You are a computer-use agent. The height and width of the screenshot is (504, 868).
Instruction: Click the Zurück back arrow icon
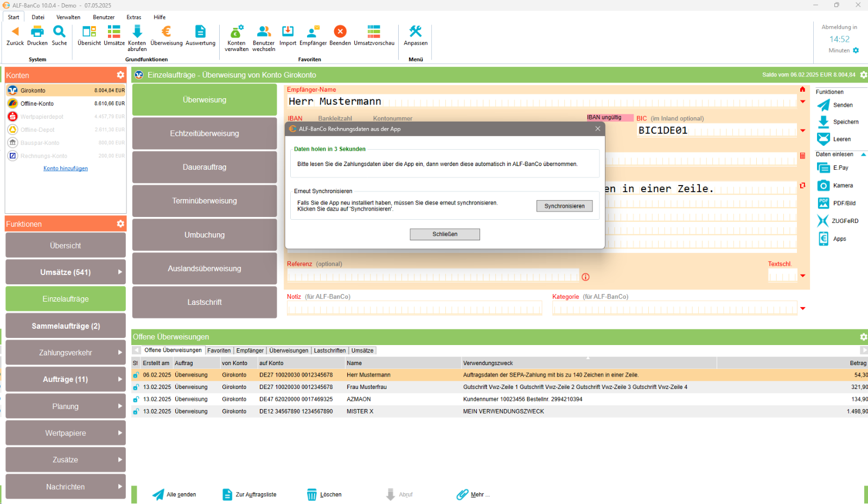[x=15, y=31]
